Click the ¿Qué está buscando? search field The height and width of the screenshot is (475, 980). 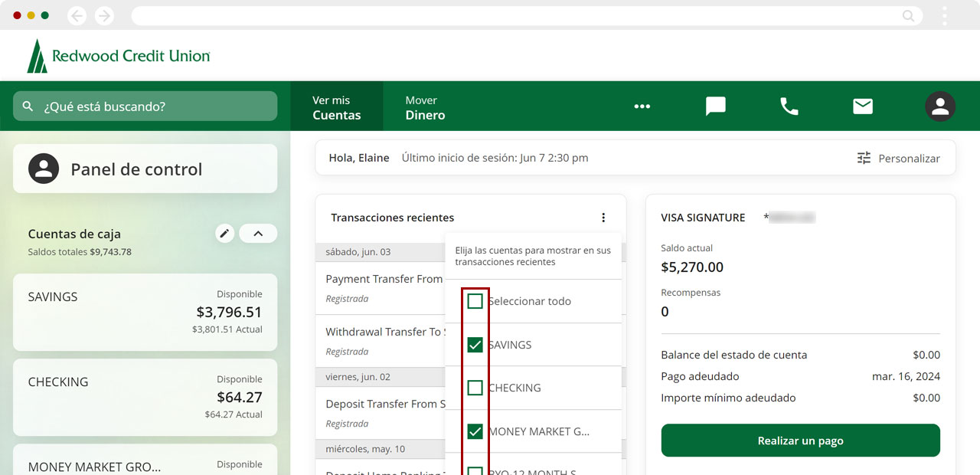point(145,106)
